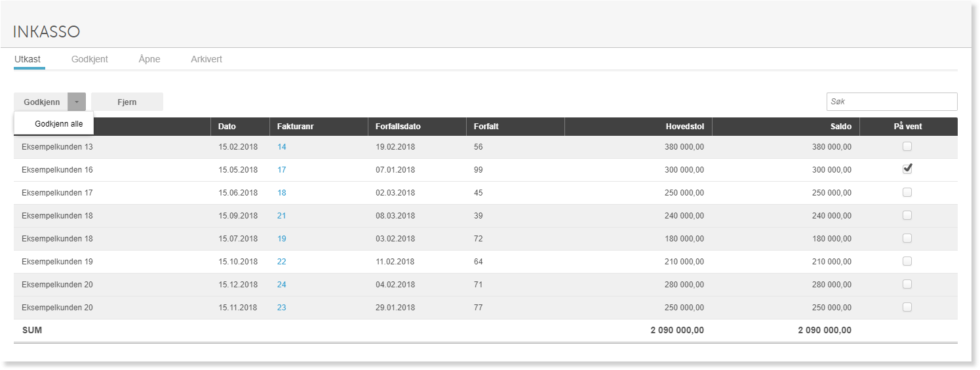Open invoice number 14 link
The height and width of the screenshot is (370, 980).
281,147
